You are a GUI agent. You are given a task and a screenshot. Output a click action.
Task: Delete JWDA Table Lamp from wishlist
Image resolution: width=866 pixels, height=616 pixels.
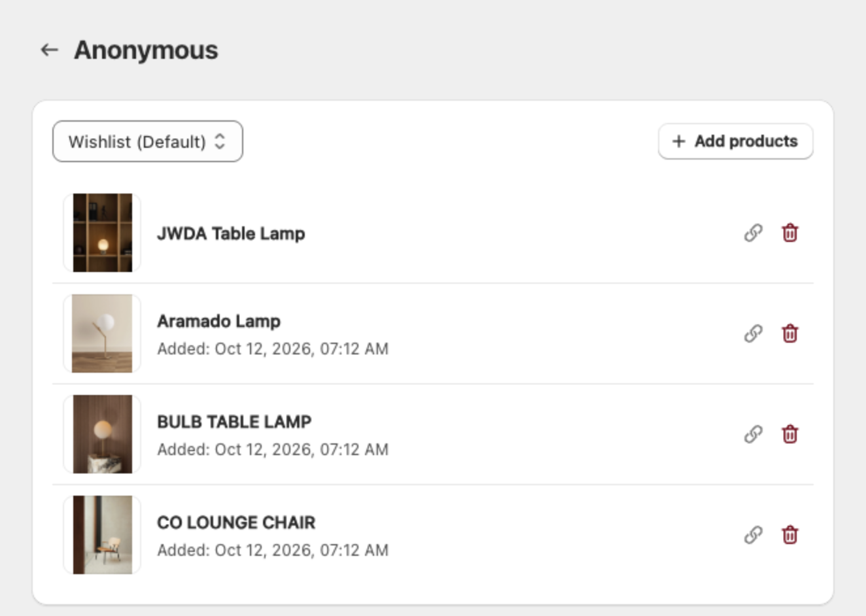pos(790,233)
